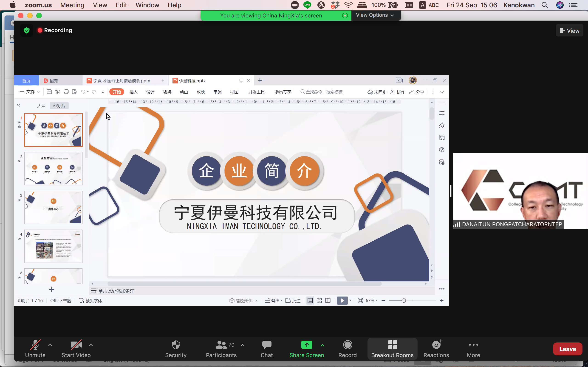Toggle the Record button

coord(348,345)
